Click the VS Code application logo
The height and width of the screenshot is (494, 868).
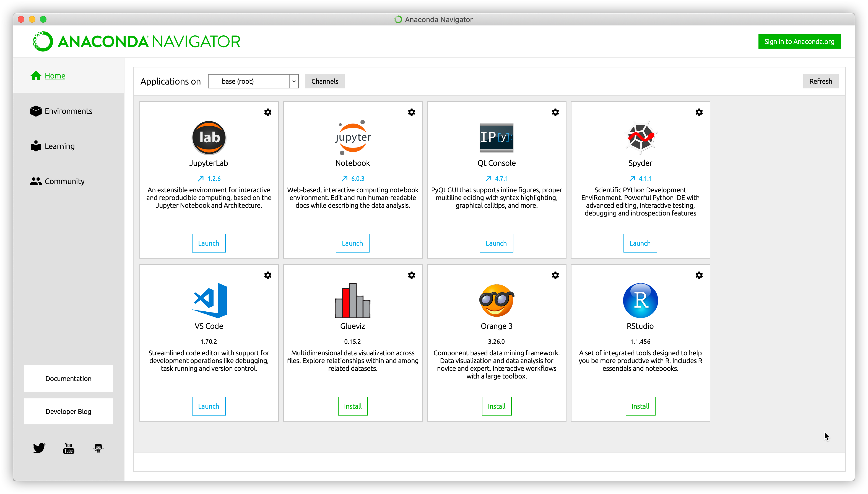(209, 301)
